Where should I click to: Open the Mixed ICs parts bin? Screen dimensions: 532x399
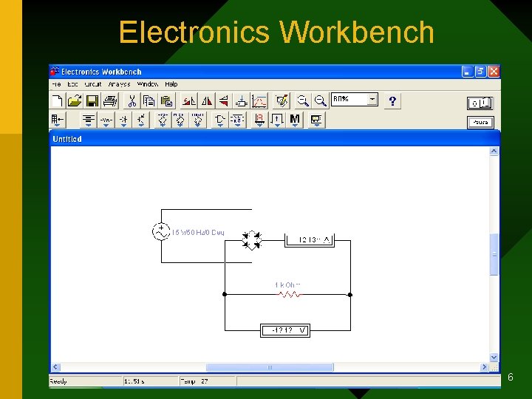point(180,120)
